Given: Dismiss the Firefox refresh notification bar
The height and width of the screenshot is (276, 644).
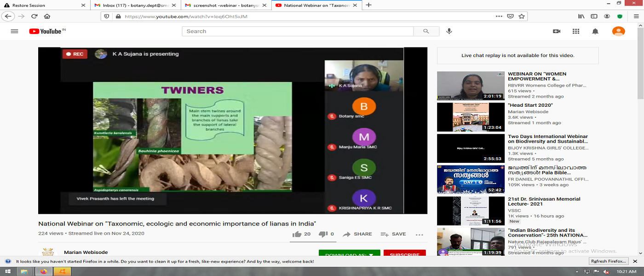Looking at the screenshot, I should click(636, 261).
